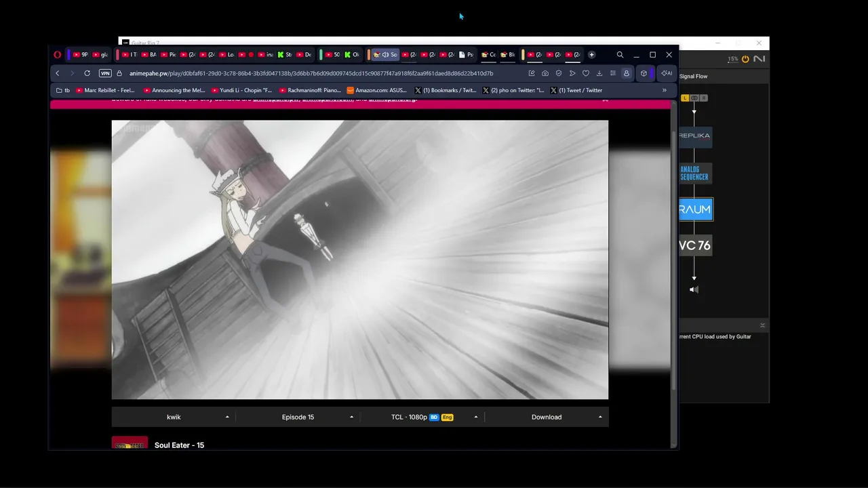Screen dimensions: 868x488
Task: Toggle Guitar Rig power button
Action: pos(745,59)
